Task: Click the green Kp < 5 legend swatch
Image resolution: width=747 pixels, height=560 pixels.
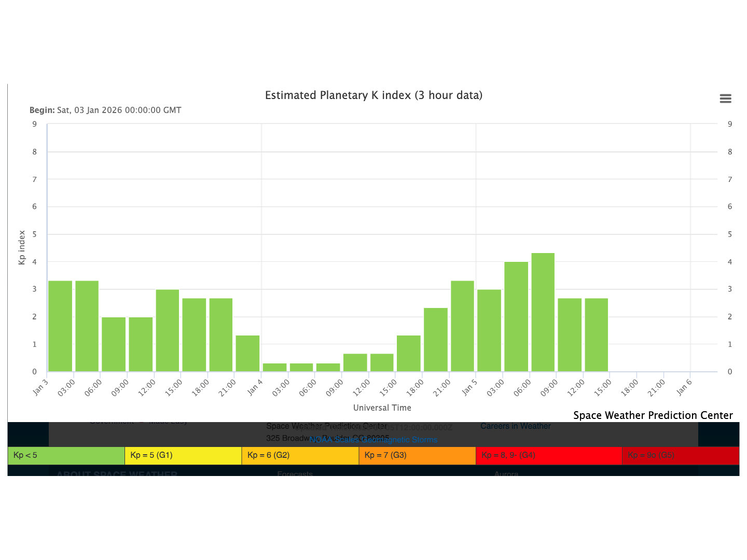Action: click(x=66, y=455)
